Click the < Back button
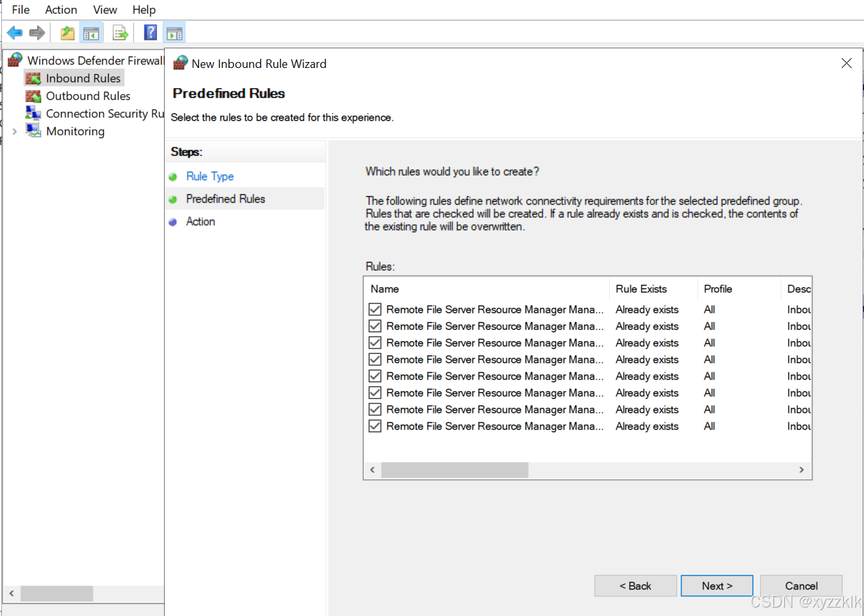Image resolution: width=864 pixels, height=616 pixels. (635, 586)
